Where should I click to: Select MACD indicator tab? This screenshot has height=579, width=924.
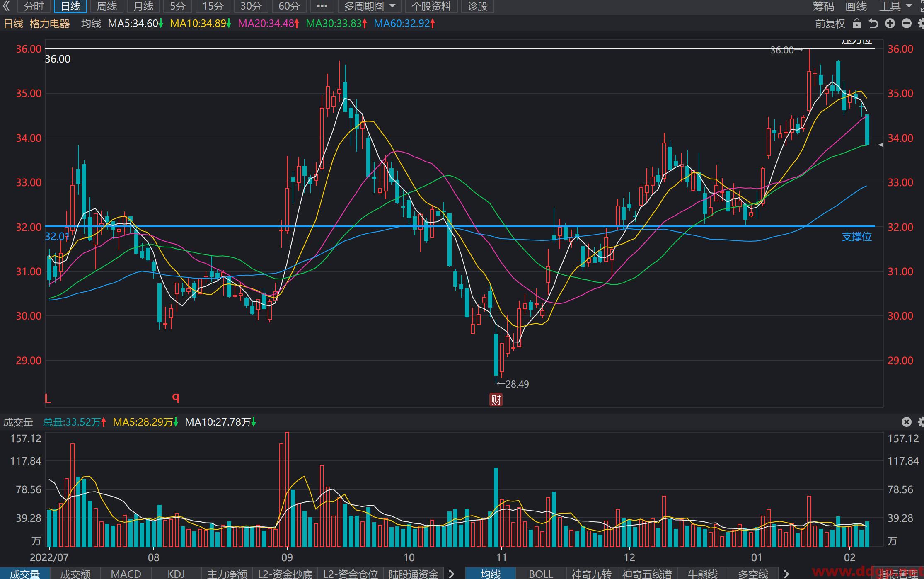coord(126,574)
